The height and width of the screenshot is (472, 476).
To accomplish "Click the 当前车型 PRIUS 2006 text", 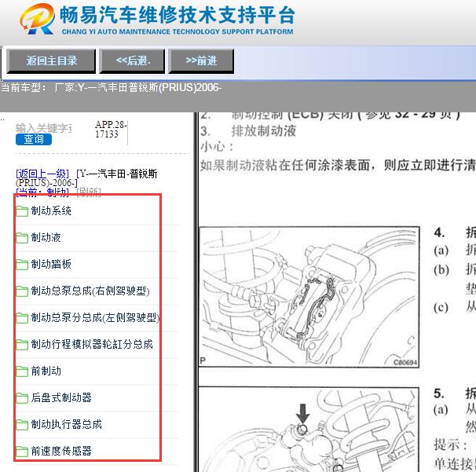I will coord(111,87).
